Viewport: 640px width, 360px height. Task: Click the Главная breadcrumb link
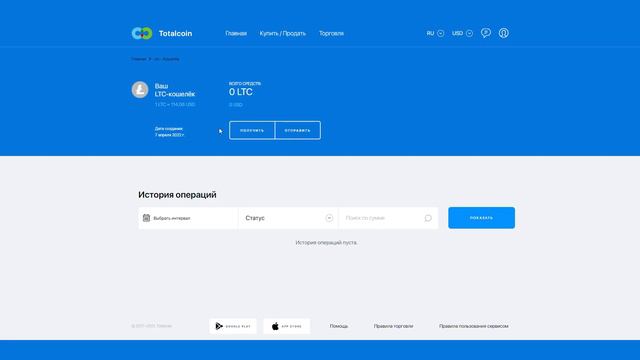tap(139, 59)
